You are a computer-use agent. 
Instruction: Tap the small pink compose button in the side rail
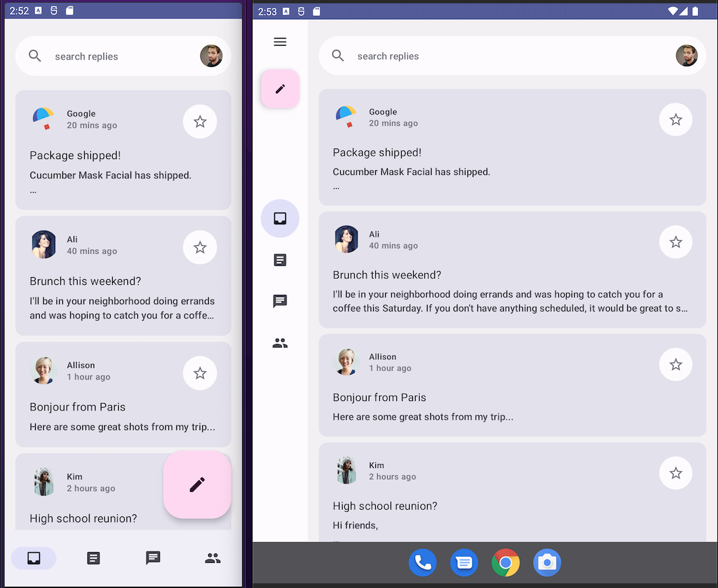click(280, 89)
